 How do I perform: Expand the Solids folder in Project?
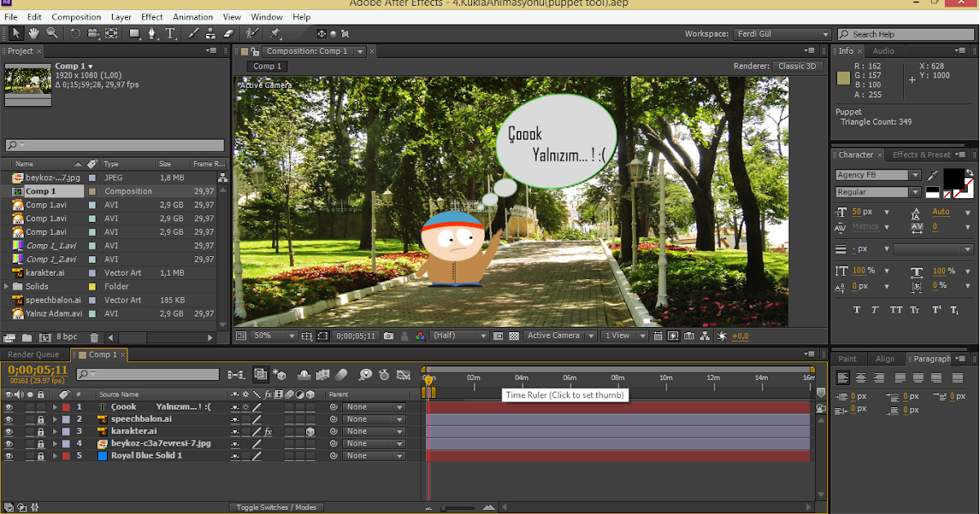pyautogui.click(x=7, y=286)
